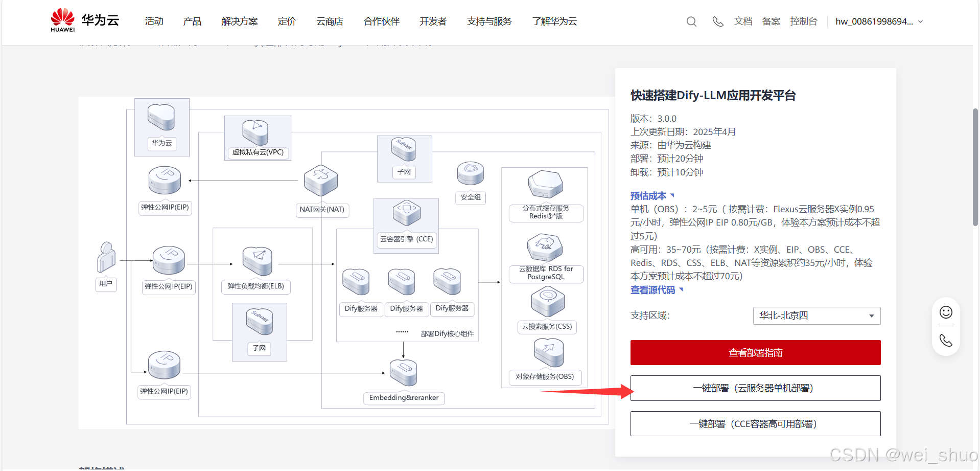Open the 解决方案 menu

239,21
